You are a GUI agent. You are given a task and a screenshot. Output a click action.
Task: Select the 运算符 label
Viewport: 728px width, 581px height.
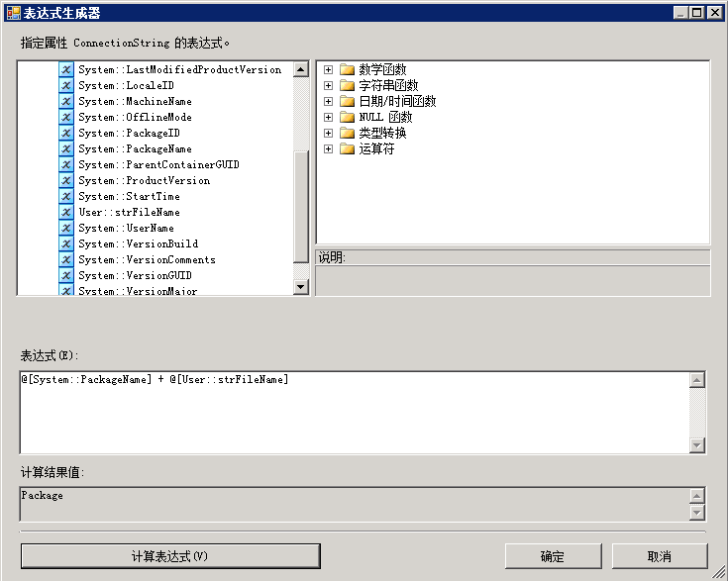tap(376, 148)
